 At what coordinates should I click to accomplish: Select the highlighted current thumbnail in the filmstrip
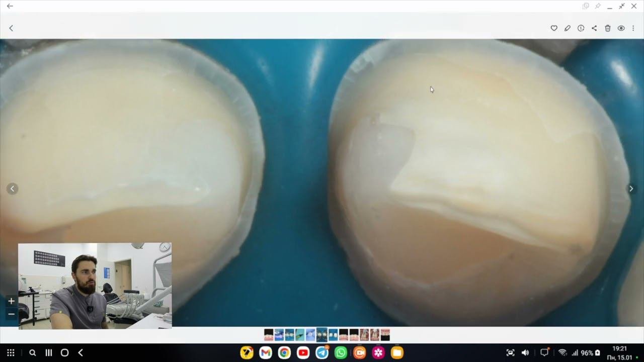[321, 335]
